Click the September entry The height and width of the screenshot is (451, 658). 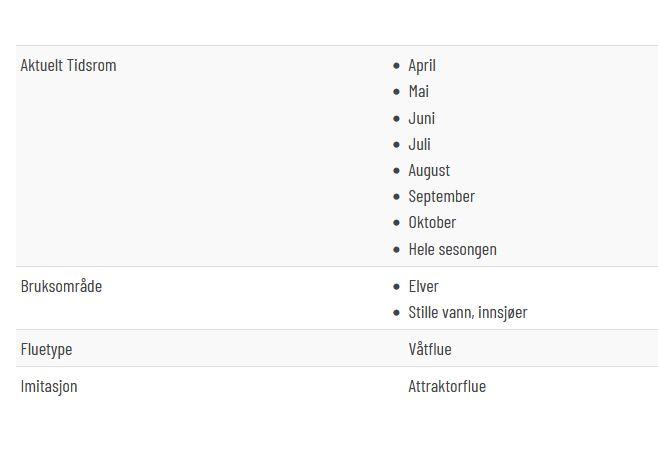[441, 197]
